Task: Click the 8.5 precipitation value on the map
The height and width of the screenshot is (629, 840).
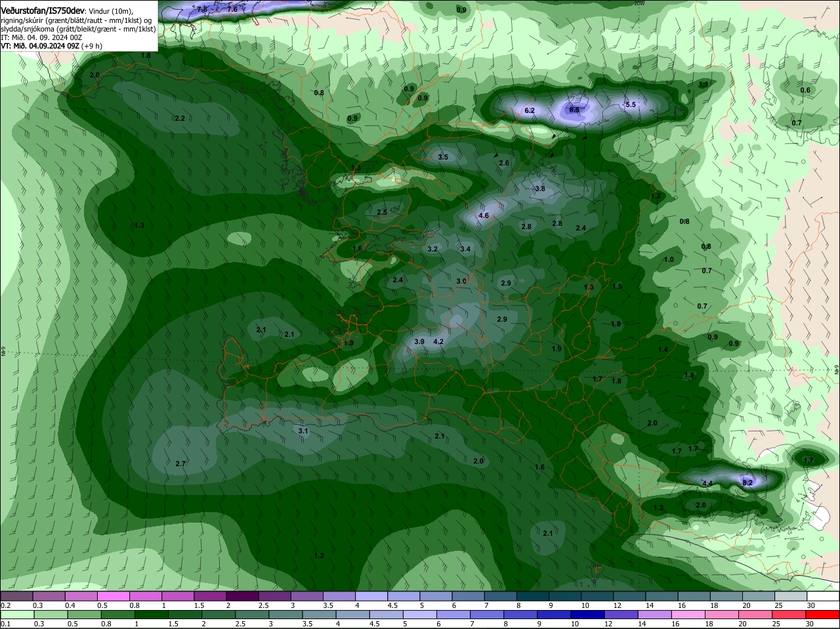Action: pyautogui.click(x=574, y=110)
